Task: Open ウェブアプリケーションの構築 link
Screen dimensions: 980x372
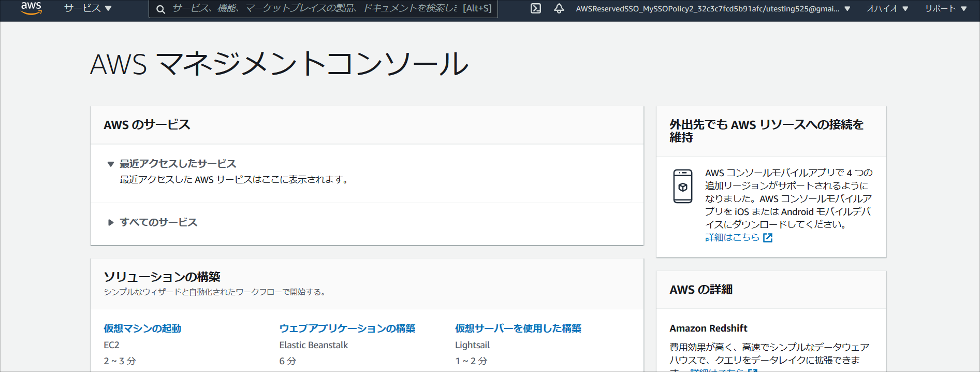Action: click(x=347, y=328)
